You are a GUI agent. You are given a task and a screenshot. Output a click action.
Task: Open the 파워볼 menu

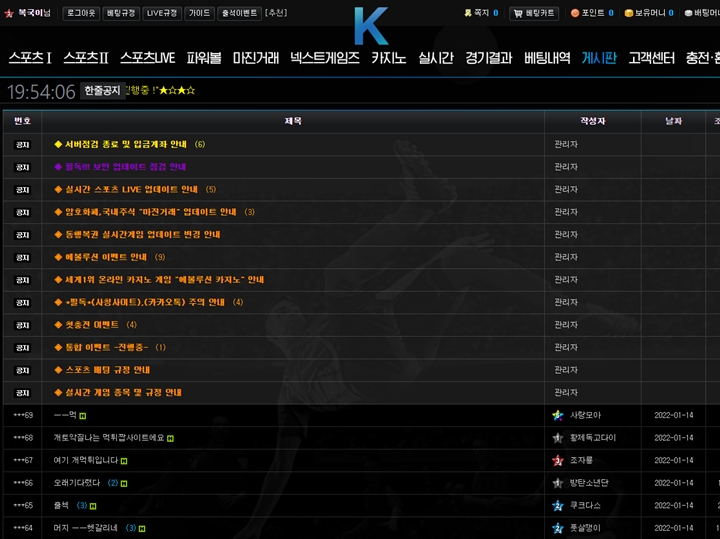[204, 58]
